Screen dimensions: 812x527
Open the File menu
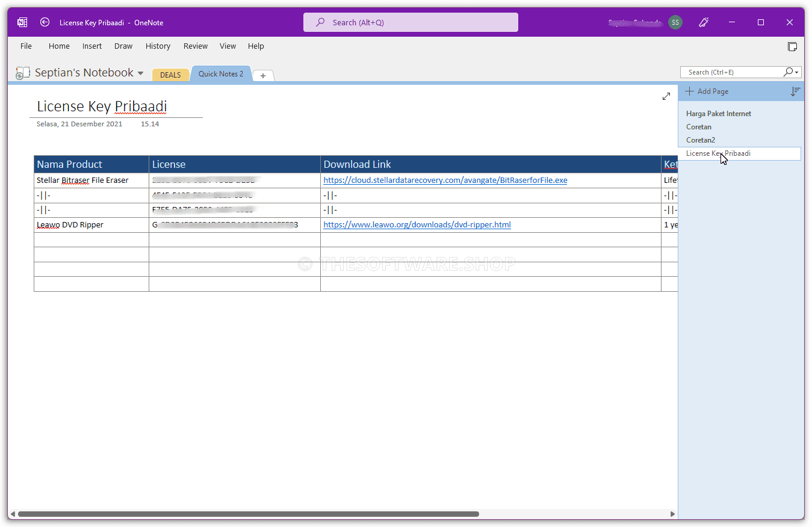[26, 46]
